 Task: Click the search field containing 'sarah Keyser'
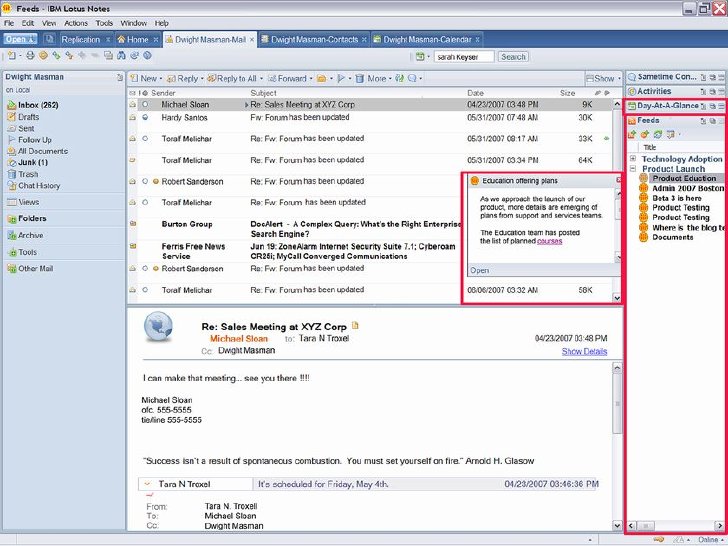464,57
